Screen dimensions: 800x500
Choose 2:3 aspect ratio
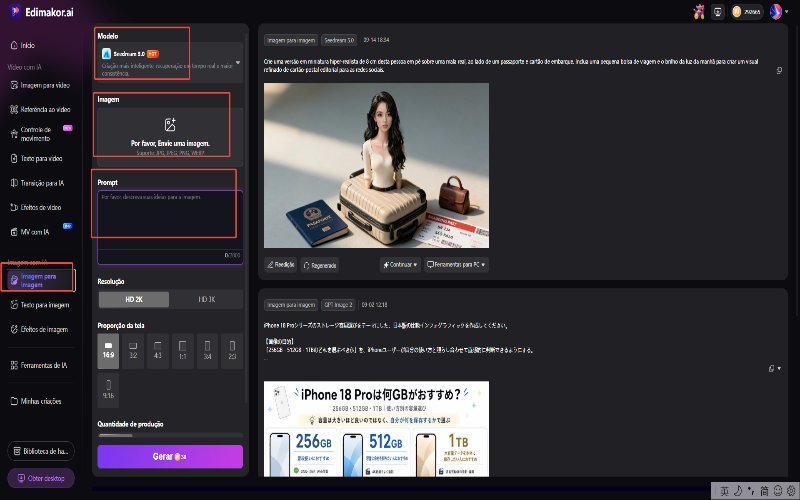click(232, 351)
